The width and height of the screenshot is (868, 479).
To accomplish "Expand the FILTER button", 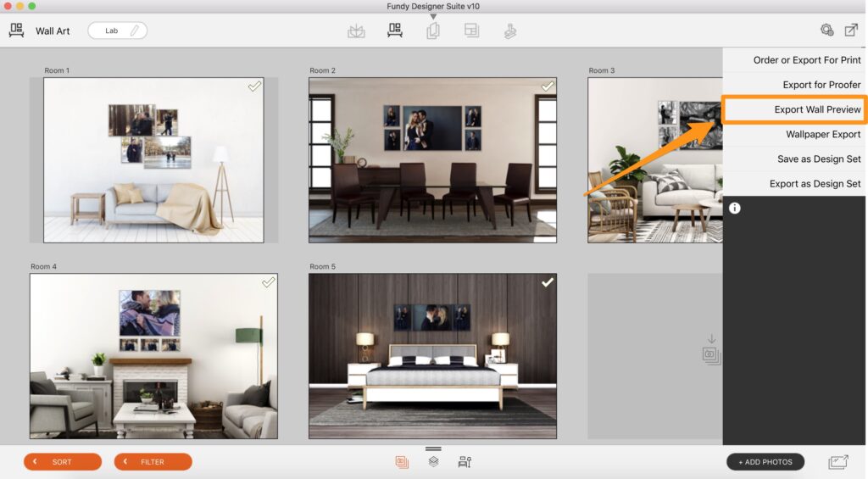I will (153, 462).
